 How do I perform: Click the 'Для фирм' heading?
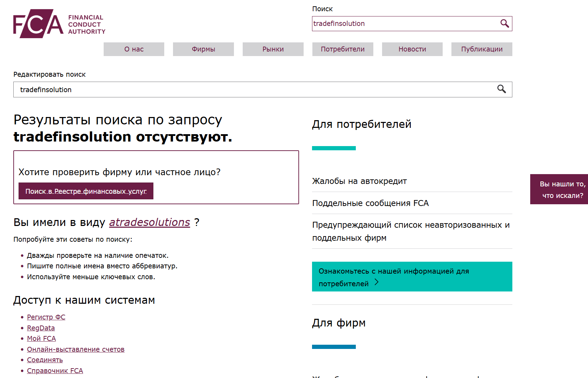pos(339,323)
